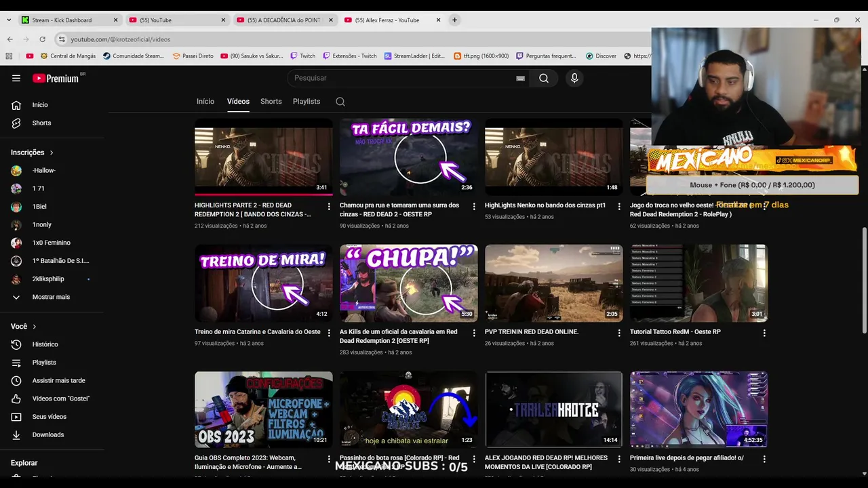Expand the Você section chevron

point(34,327)
